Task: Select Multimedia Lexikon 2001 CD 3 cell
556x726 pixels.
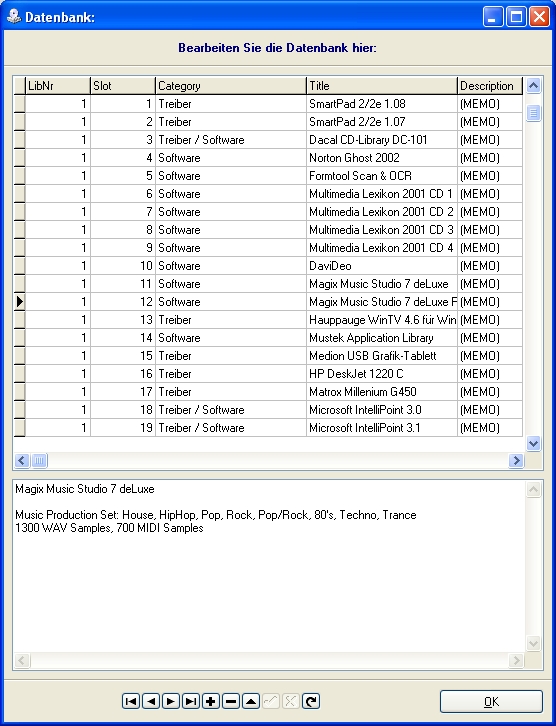Action: click(382, 230)
